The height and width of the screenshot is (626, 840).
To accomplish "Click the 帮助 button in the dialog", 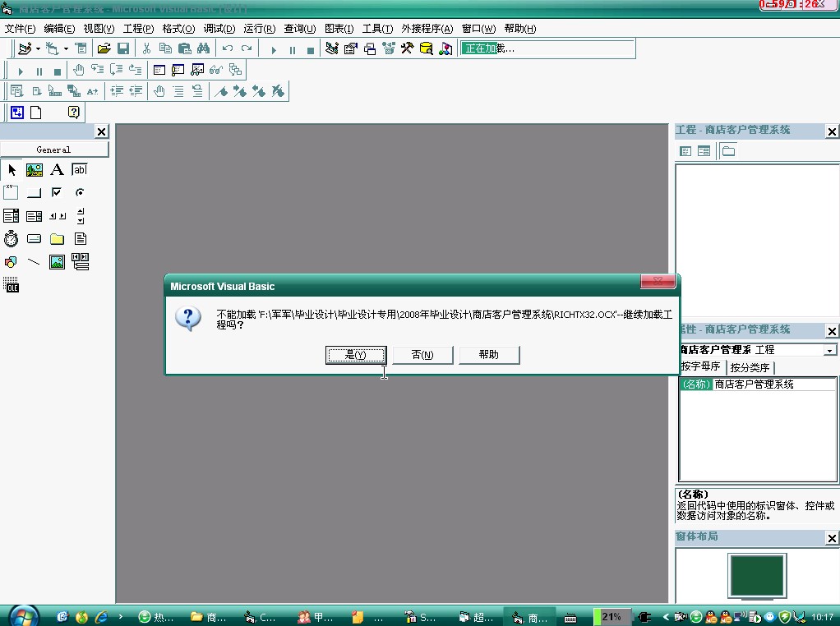I will pyautogui.click(x=488, y=355).
